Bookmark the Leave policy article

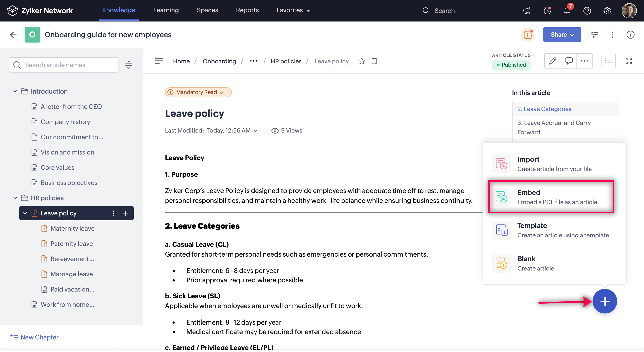point(374,61)
